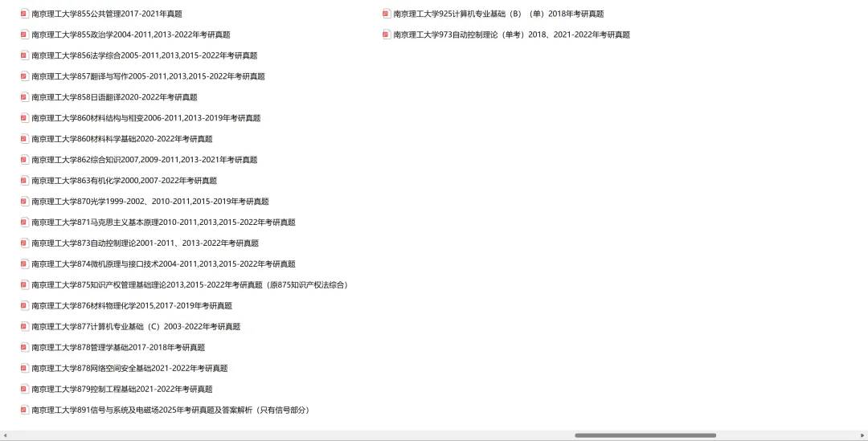Click the PDF icon beside 874微机原理与接口技术 file
The width and height of the screenshot is (868, 441).
[24, 263]
